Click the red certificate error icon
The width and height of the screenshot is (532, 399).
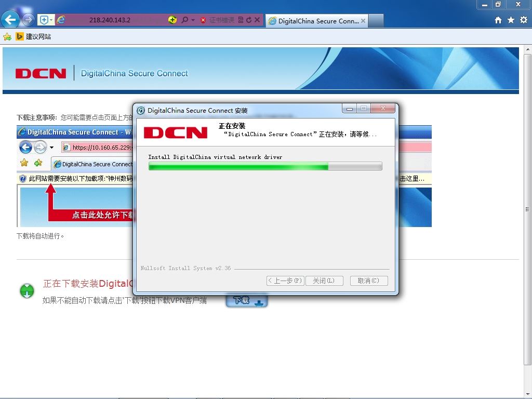tap(203, 20)
